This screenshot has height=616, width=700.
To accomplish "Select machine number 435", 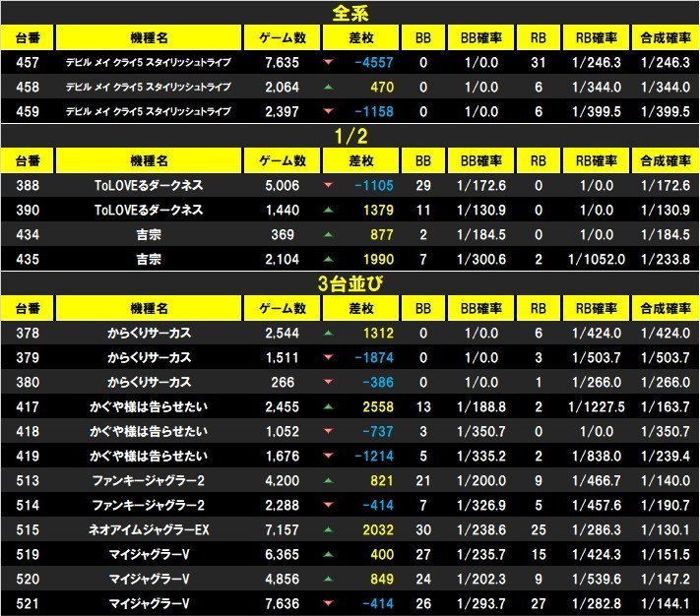I will (28, 259).
